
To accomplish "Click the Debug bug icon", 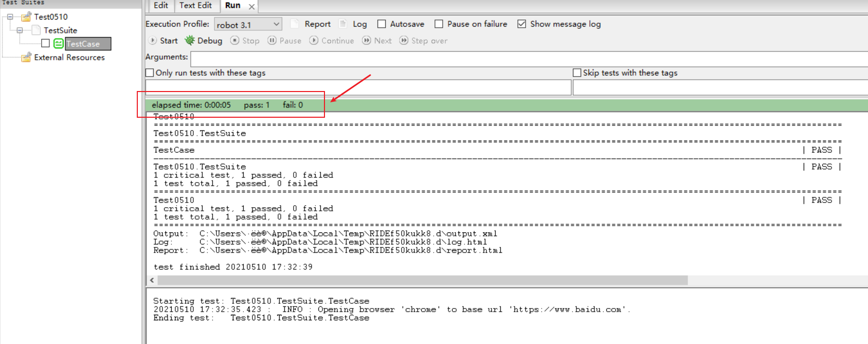I will coord(190,40).
